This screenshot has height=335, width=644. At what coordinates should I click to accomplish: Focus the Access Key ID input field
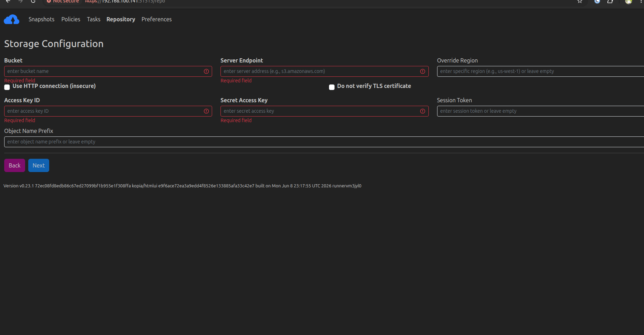(108, 111)
